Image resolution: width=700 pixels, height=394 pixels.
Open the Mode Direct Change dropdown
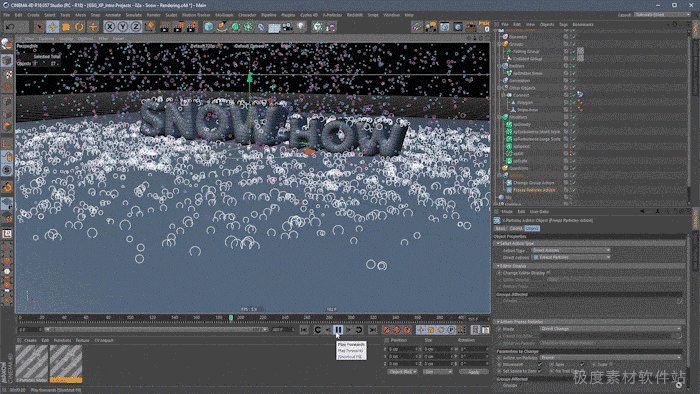click(x=610, y=329)
